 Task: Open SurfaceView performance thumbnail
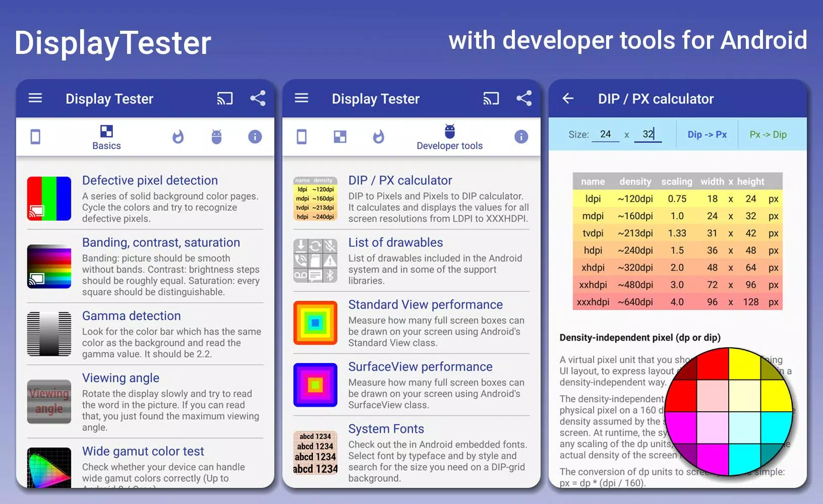click(315, 385)
